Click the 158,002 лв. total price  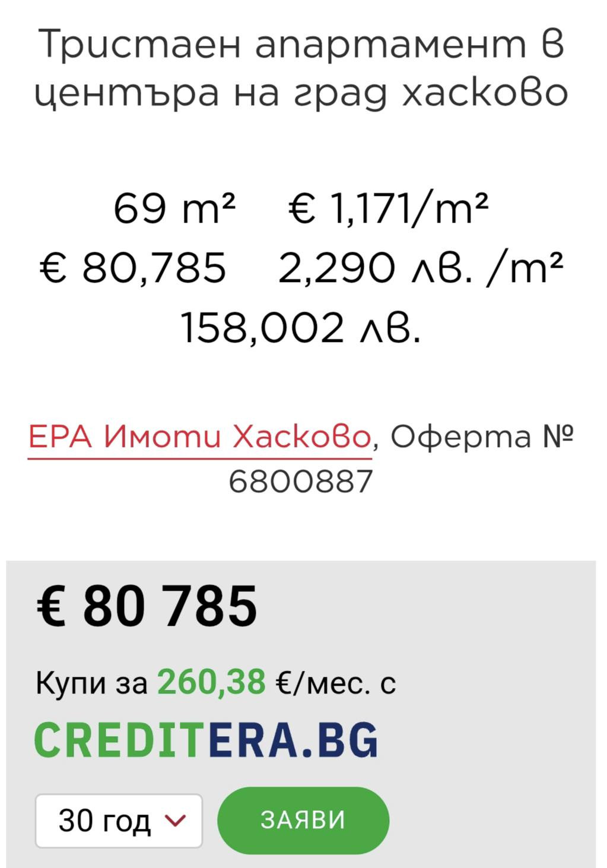[x=300, y=327]
